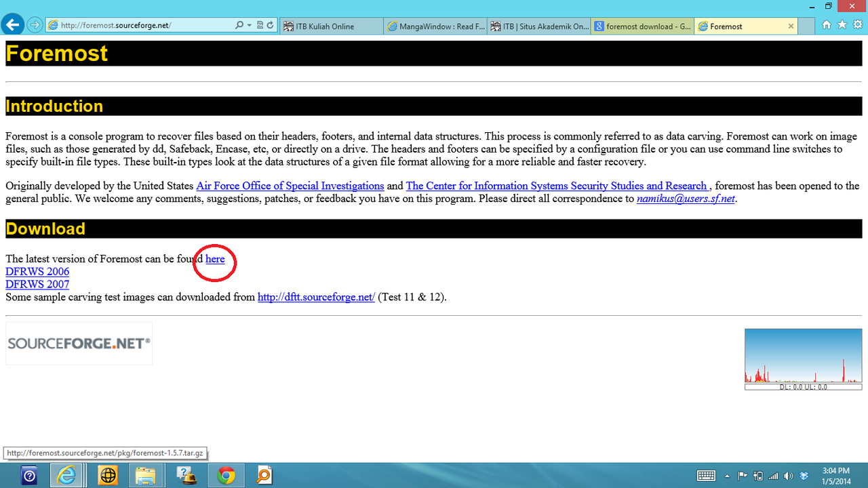This screenshot has width=868, height=488.
Task: Switch to the foremost download Google tab
Action: pos(642,26)
